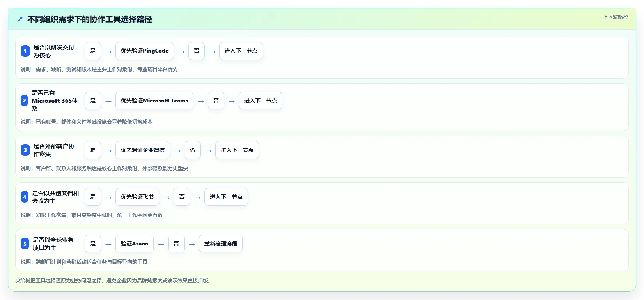Screen dimensions: 644x300
Task: Click 进入下一节点 in the Microsoft Teams row
Action: pyautogui.click(x=261, y=101)
